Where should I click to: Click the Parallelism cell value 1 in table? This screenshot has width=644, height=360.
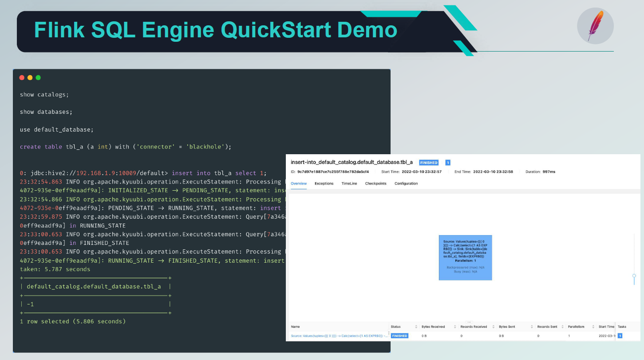point(569,336)
